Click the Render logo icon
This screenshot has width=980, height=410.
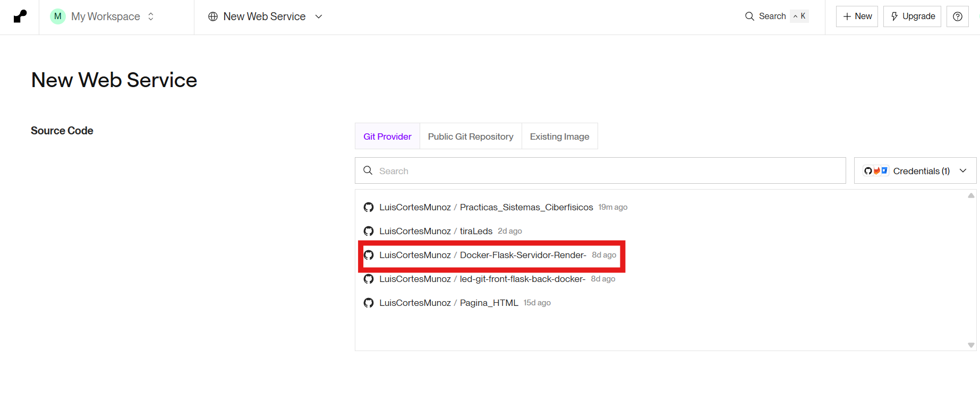pyautogui.click(x=20, y=16)
